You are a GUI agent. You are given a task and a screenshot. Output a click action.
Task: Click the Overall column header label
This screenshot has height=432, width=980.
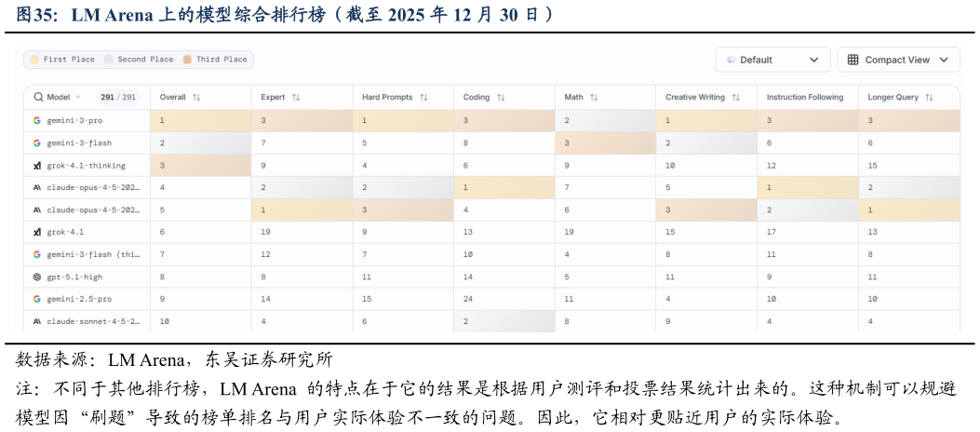coord(172,98)
